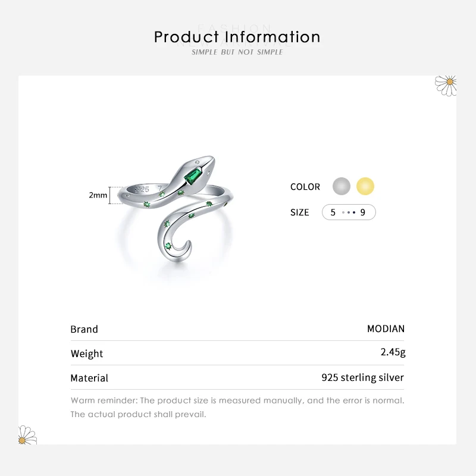Screen dimensions: 476x476
Task: Click the 925 engraving inside the ring band
Action: [142, 189]
